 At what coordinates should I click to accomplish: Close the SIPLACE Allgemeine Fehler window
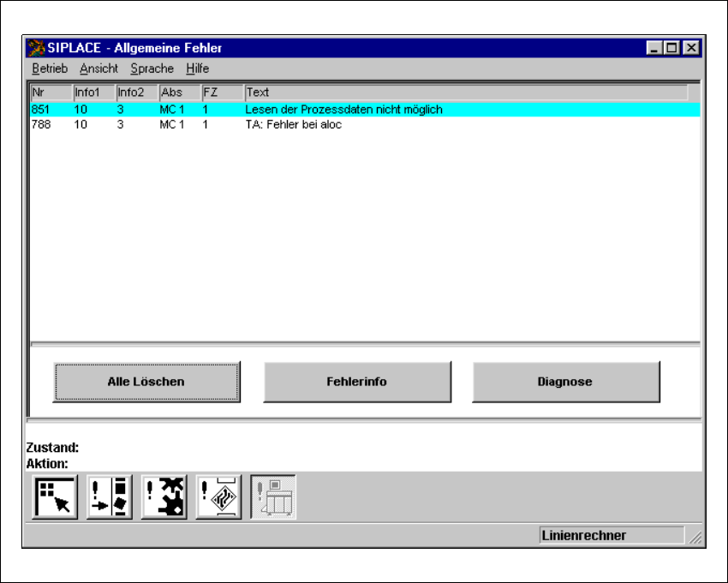click(x=691, y=48)
